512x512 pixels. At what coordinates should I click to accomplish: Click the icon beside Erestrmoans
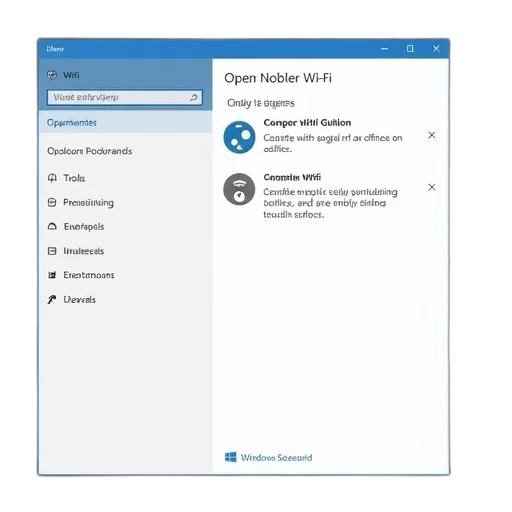point(52,275)
